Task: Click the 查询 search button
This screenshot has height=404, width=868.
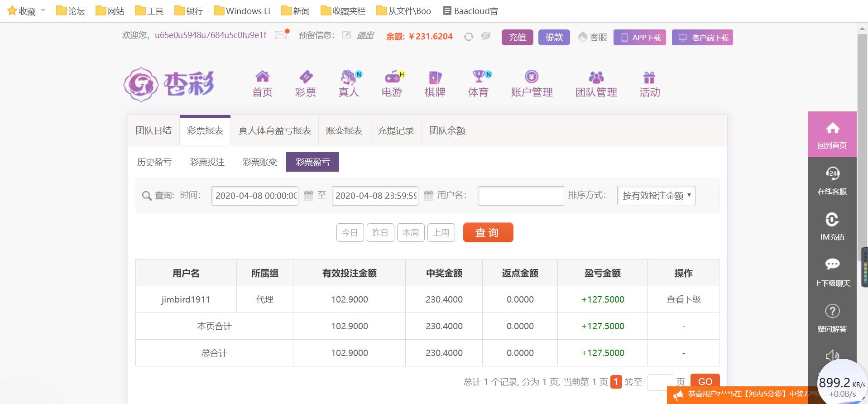Action: (488, 232)
